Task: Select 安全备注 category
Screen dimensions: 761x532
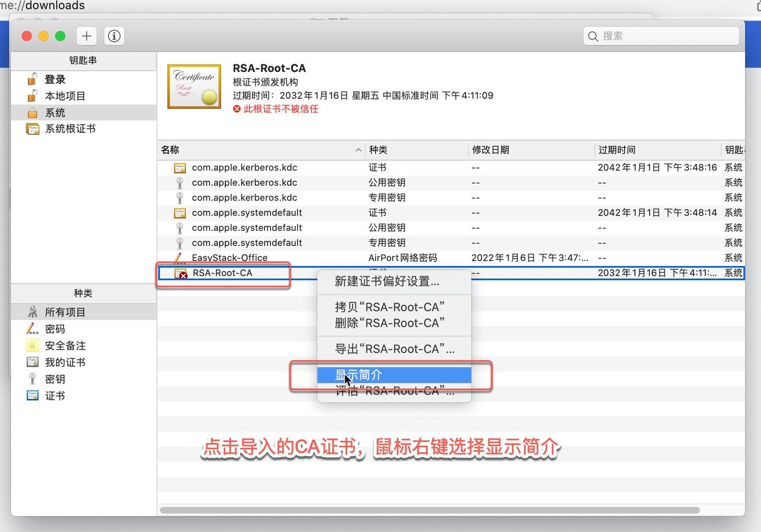Action: (x=65, y=346)
